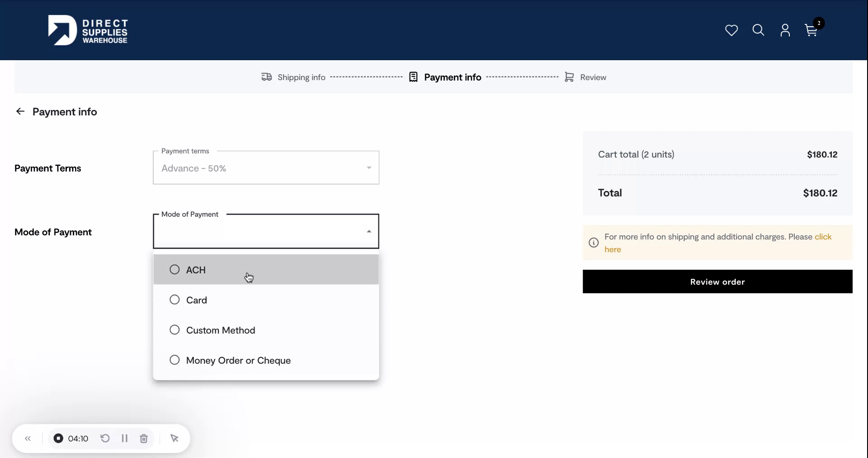Image resolution: width=868 pixels, height=458 pixels.
Task: Go to the Review step
Action: 593,77
